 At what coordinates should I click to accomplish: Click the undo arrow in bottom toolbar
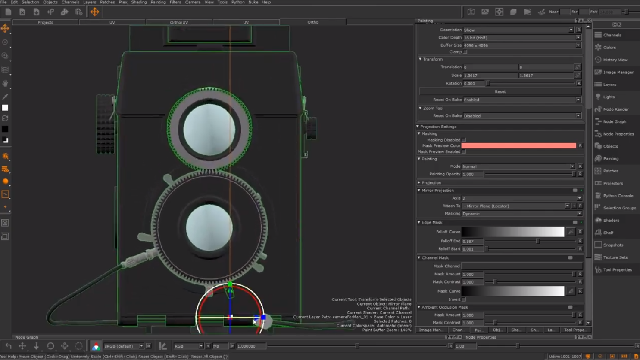tap(9, 346)
